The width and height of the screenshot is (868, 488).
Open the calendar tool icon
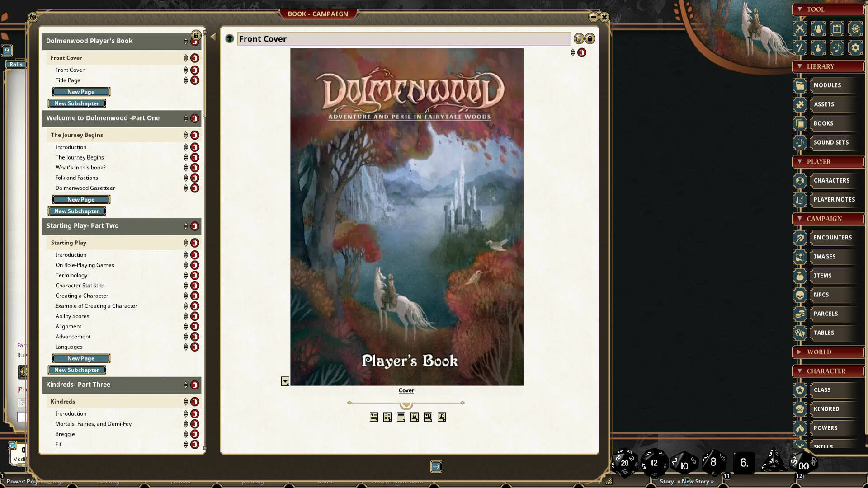837,29
